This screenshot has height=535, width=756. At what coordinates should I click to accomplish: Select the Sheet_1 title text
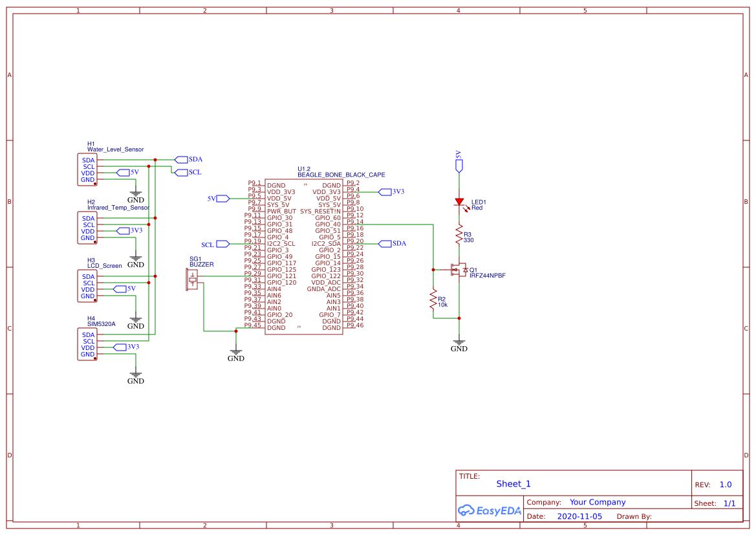click(513, 484)
